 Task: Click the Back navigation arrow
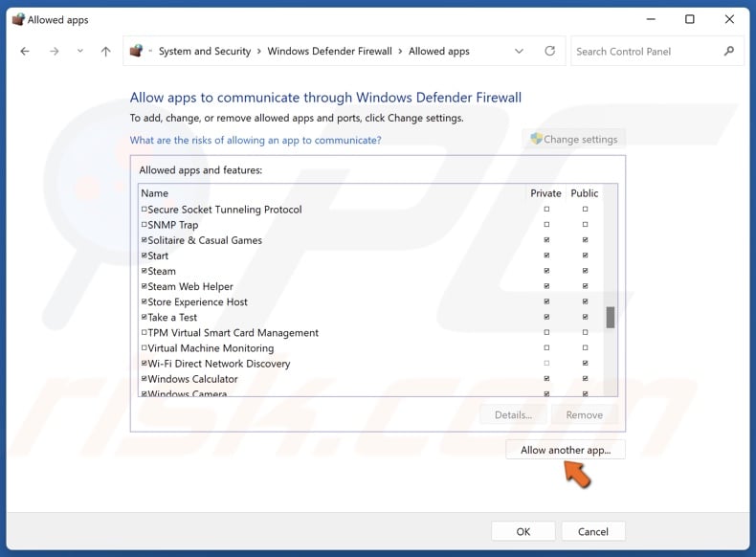(25, 52)
